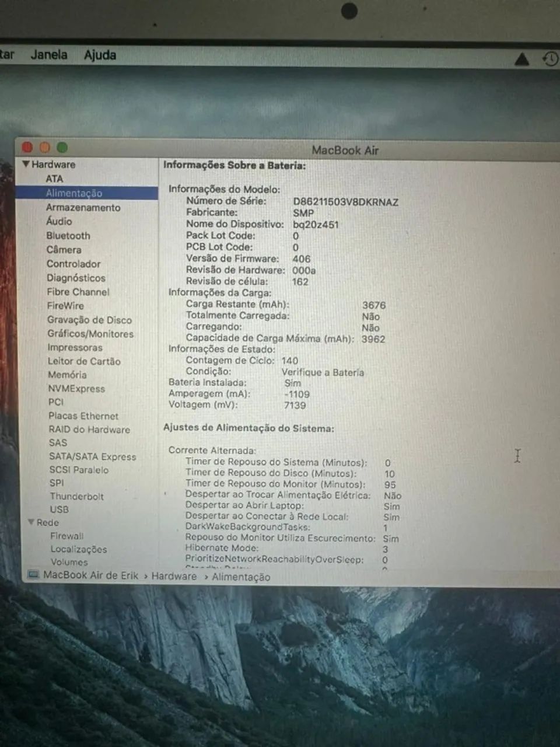Click max charge capacity value 3962

click(x=373, y=339)
